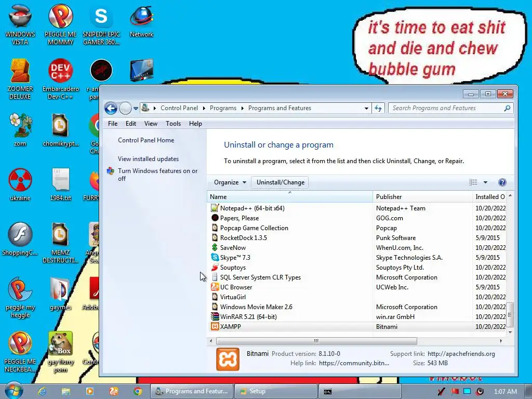Viewport: 532px width, 399px height.
Task: Select the SQL Server System CLR Types row
Action: [357, 277]
